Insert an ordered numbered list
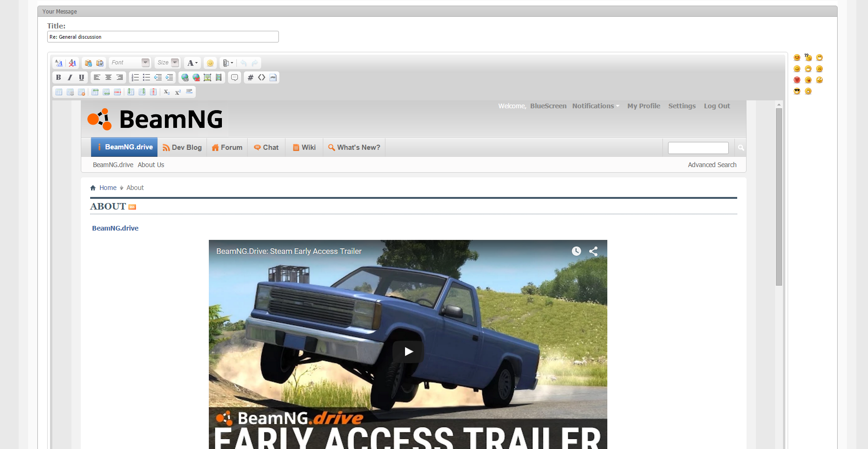 click(x=135, y=77)
